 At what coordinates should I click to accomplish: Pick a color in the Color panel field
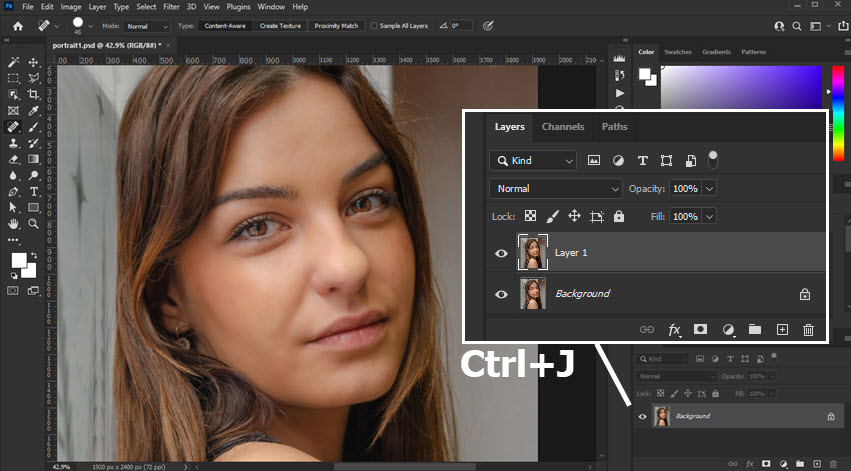[741, 87]
